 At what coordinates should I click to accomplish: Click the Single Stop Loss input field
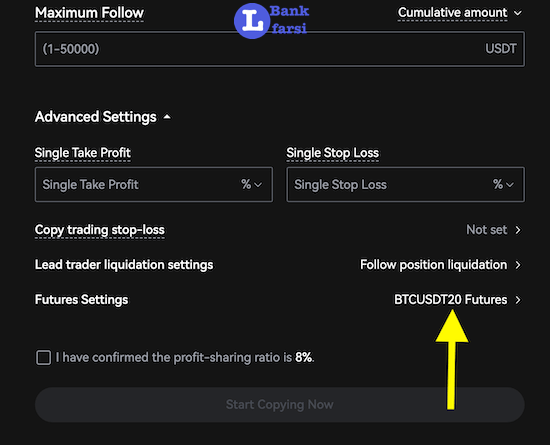pos(405,184)
